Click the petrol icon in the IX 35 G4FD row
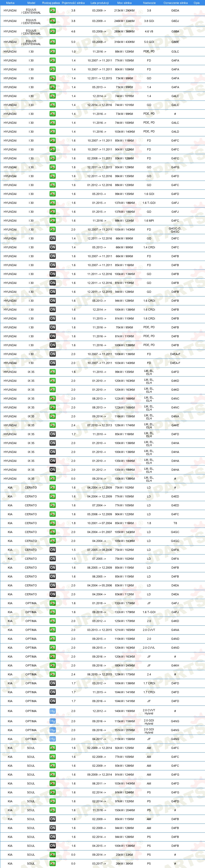The width and height of the screenshot is (205, 868). [x=53, y=372]
